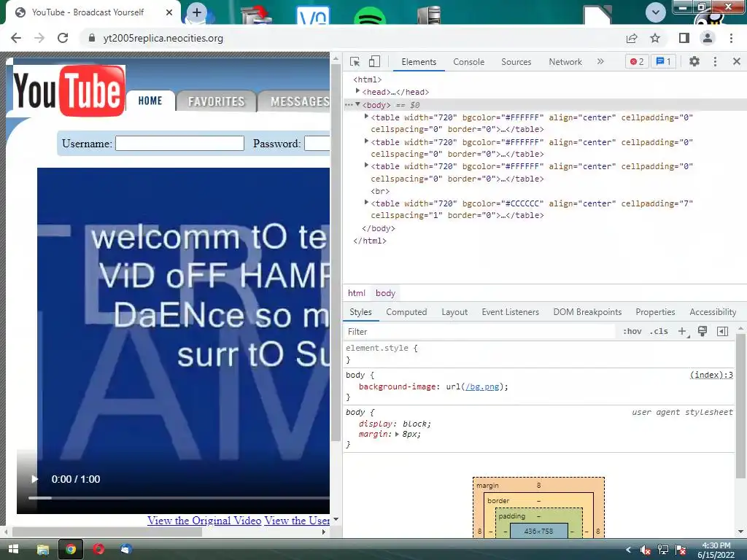
Task: Bookmark this page star
Action: 655,38
